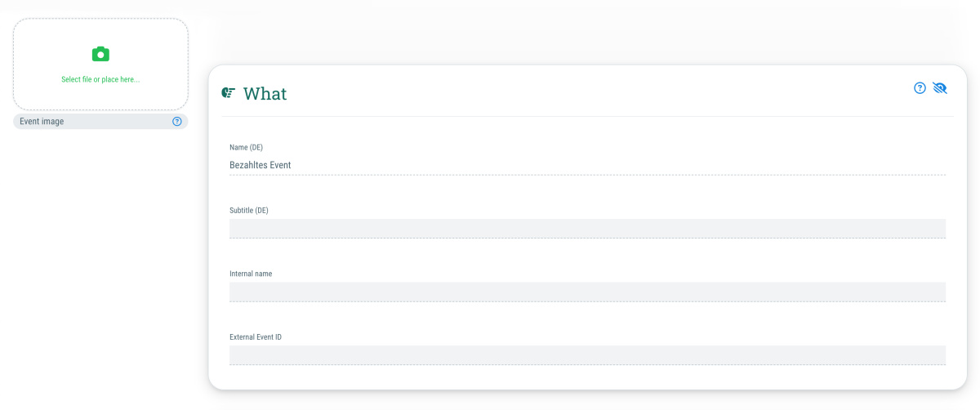Click the External Event ID field label
This screenshot has height=410, width=980.
(256, 336)
